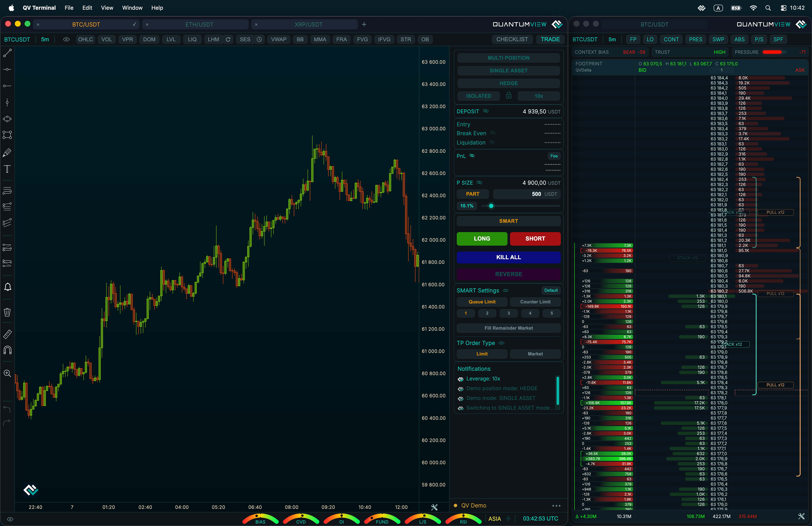
Task: Open footprint window wrench settings
Action: pyautogui.click(x=801, y=516)
